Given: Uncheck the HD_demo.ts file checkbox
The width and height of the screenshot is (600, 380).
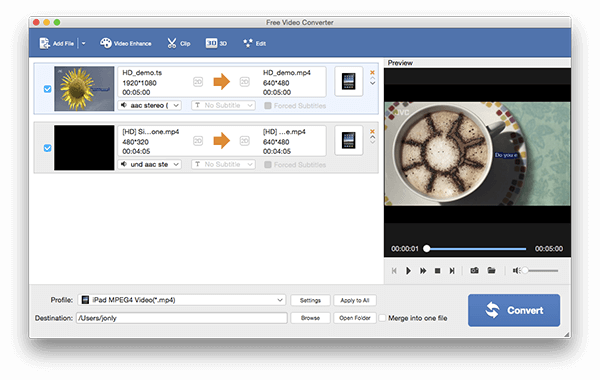Looking at the screenshot, I should pos(47,89).
